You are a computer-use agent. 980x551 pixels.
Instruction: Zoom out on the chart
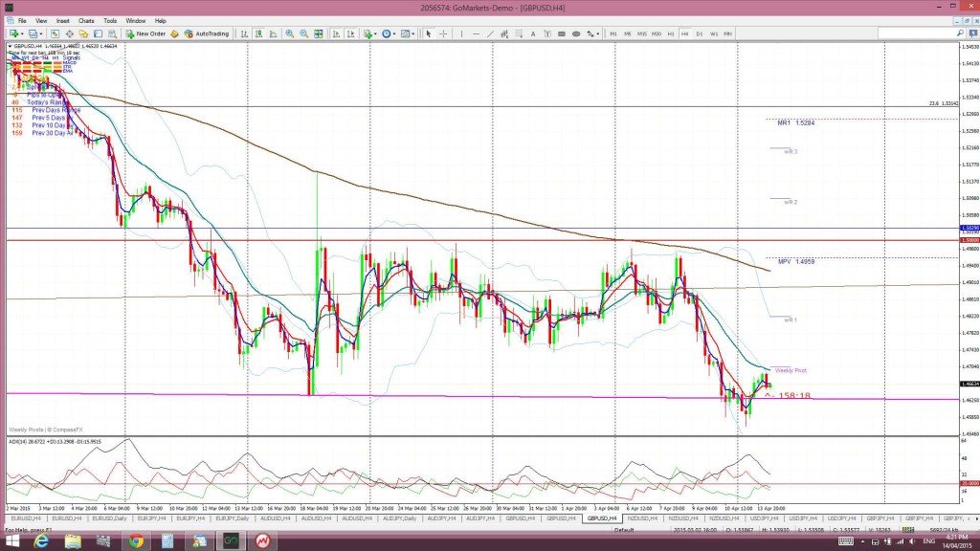pyautogui.click(x=303, y=33)
